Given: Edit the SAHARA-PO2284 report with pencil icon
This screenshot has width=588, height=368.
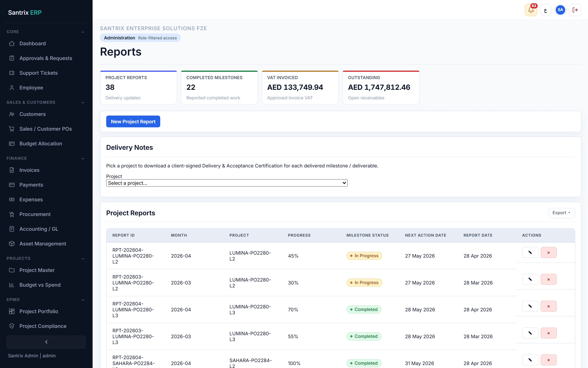Looking at the screenshot, I should 530,360.
